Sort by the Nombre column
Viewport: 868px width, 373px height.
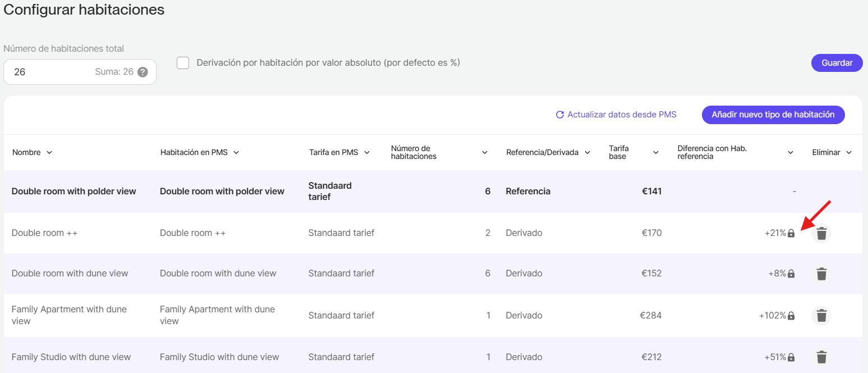click(x=32, y=152)
